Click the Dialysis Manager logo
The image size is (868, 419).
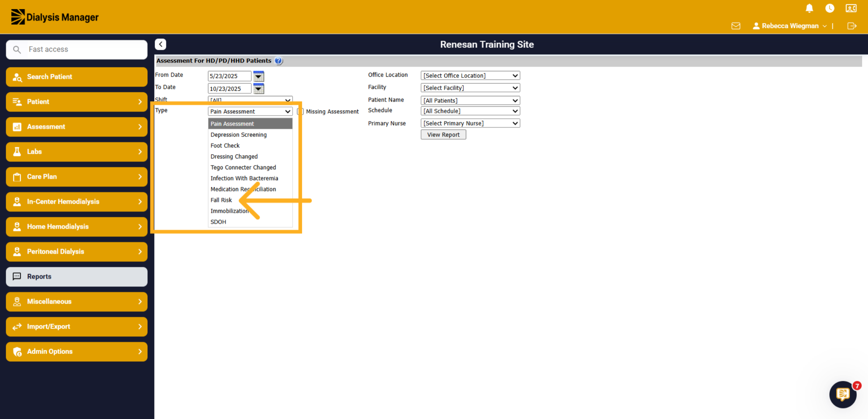pos(55,17)
